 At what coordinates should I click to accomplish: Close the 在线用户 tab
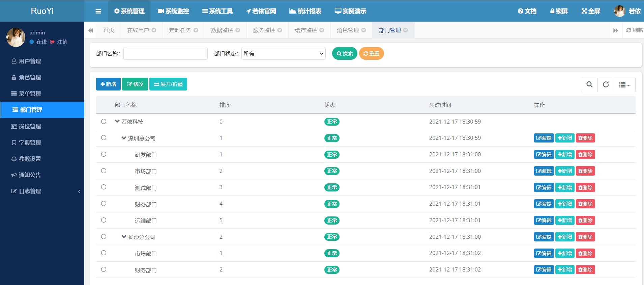pos(154,30)
